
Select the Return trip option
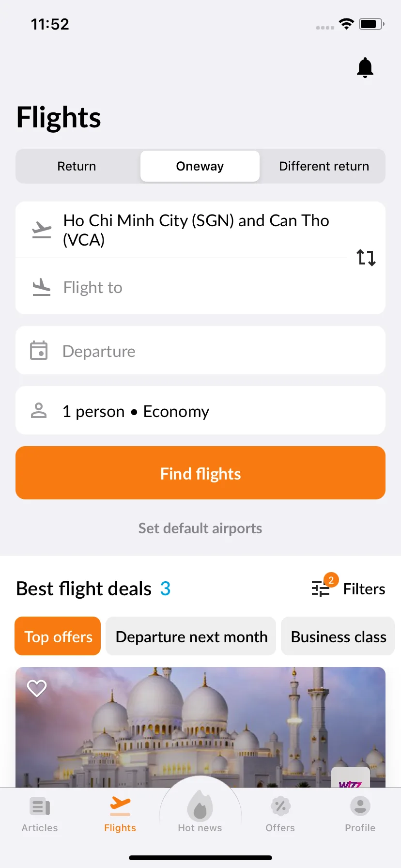(77, 166)
